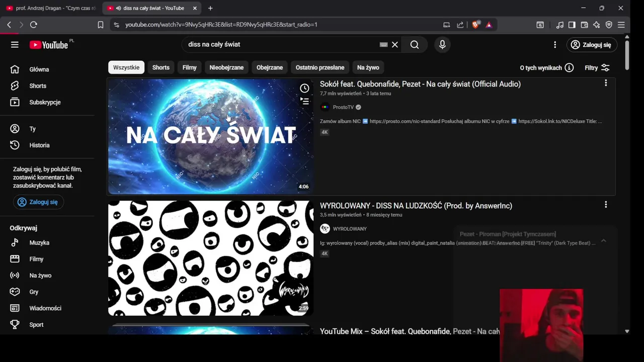Open the on-screen keyboard in search box
The height and width of the screenshot is (362, 644).
[x=384, y=44]
